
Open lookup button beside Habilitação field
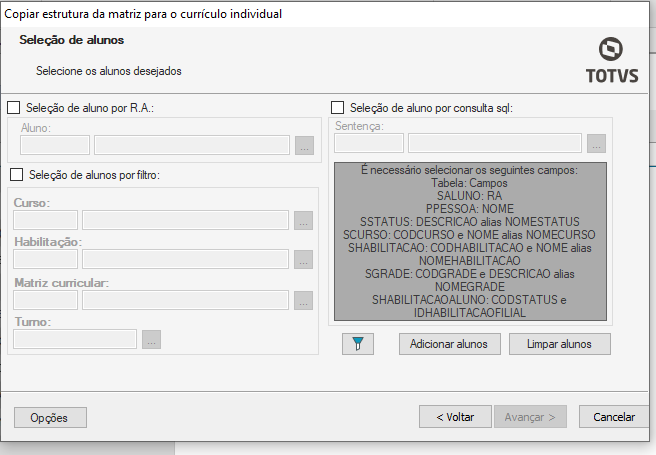304,260
